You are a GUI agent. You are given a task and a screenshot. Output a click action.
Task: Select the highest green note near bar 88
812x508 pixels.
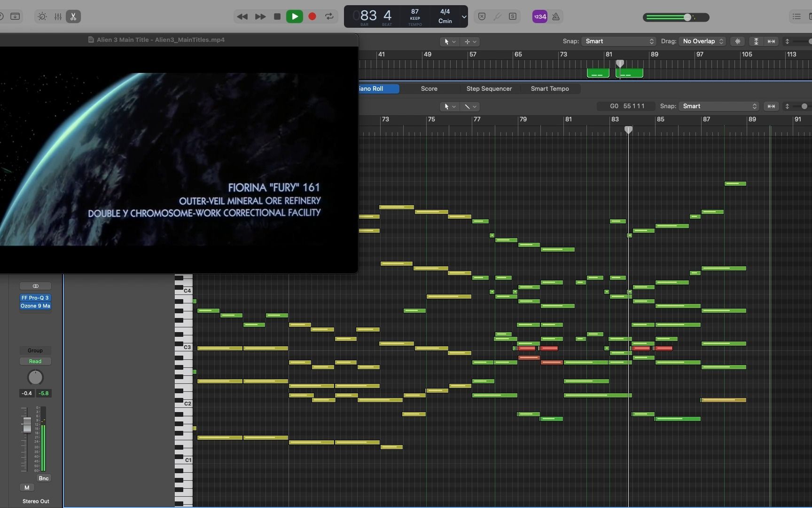(735, 183)
